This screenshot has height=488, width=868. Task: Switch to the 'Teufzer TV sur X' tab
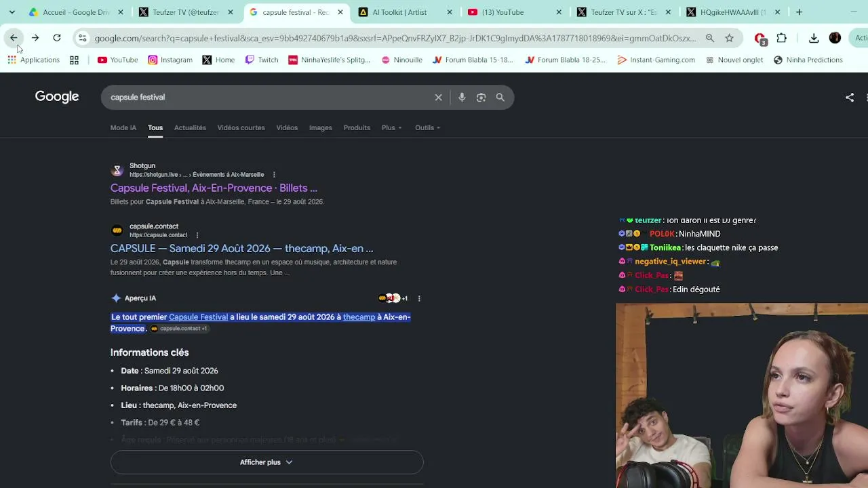tap(623, 12)
